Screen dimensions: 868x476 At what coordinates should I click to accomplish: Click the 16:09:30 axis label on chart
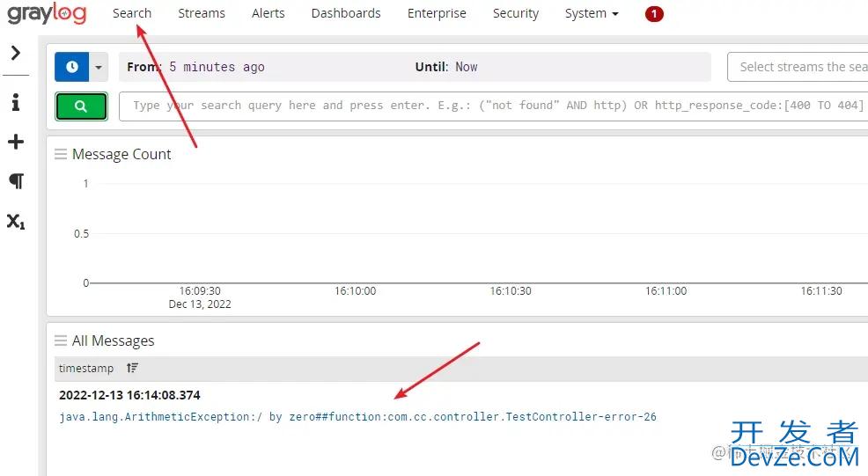tap(200, 291)
